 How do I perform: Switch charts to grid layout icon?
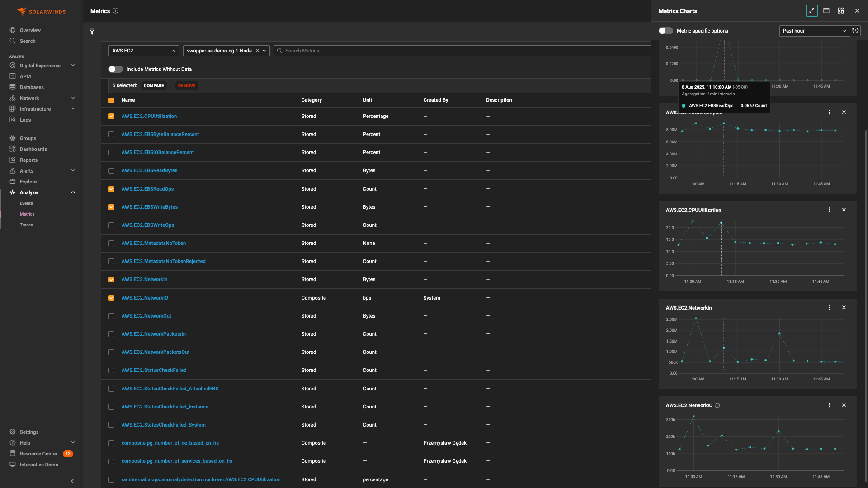(840, 11)
